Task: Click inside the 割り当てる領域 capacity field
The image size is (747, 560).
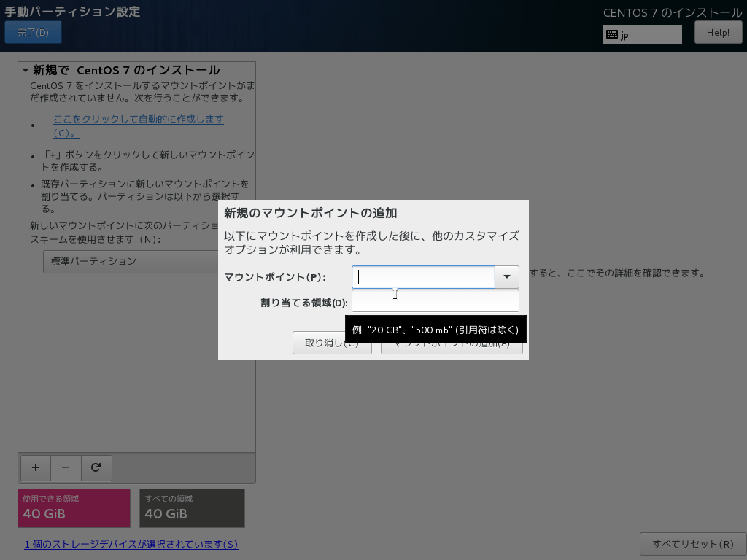Action: point(436,300)
